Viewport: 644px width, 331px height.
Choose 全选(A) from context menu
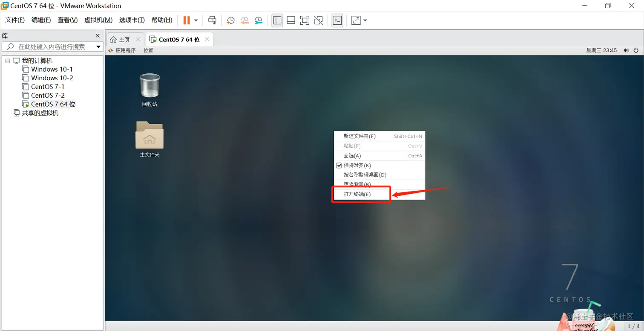point(379,156)
